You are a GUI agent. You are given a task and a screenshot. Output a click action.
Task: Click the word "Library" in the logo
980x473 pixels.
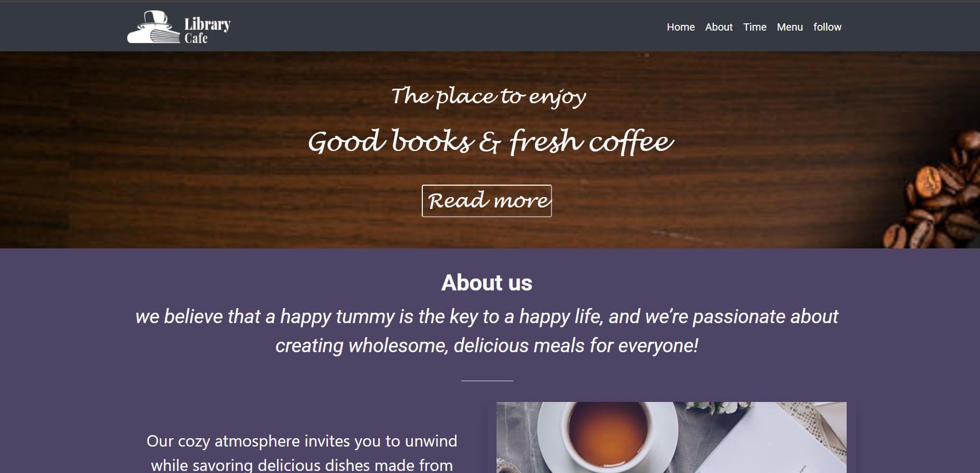[207, 24]
